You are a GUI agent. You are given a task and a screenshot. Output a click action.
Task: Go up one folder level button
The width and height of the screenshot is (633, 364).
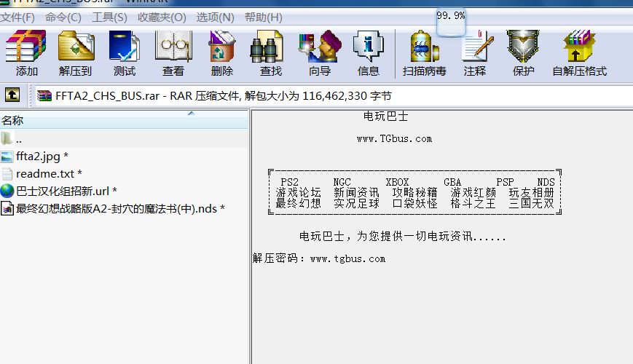click(x=12, y=95)
